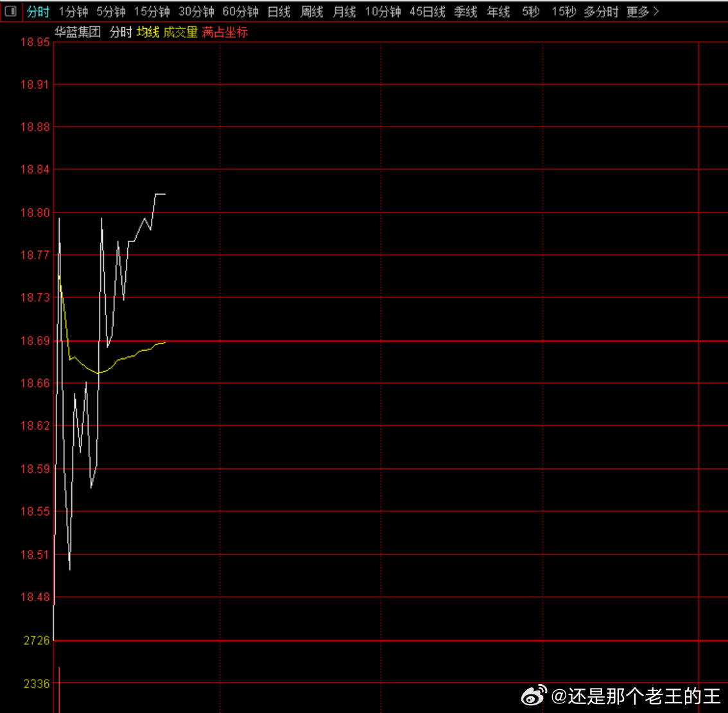
Task: Click the 18.51 price axis label
Action: pos(35,554)
